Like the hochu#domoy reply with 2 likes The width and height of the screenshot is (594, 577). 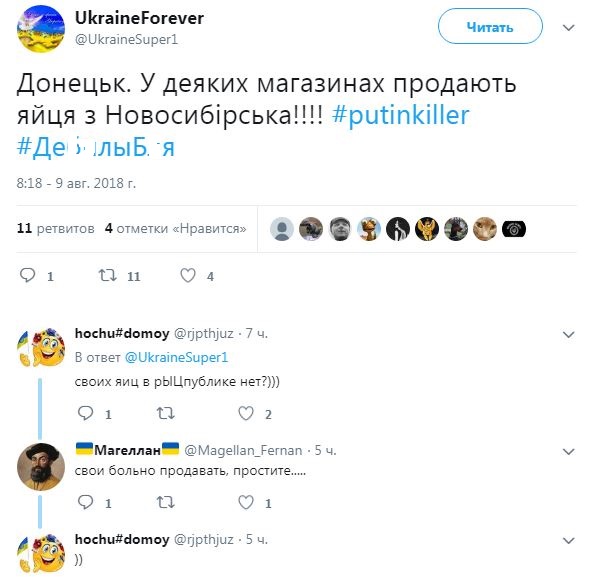pyautogui.click(x=246, y=413)
